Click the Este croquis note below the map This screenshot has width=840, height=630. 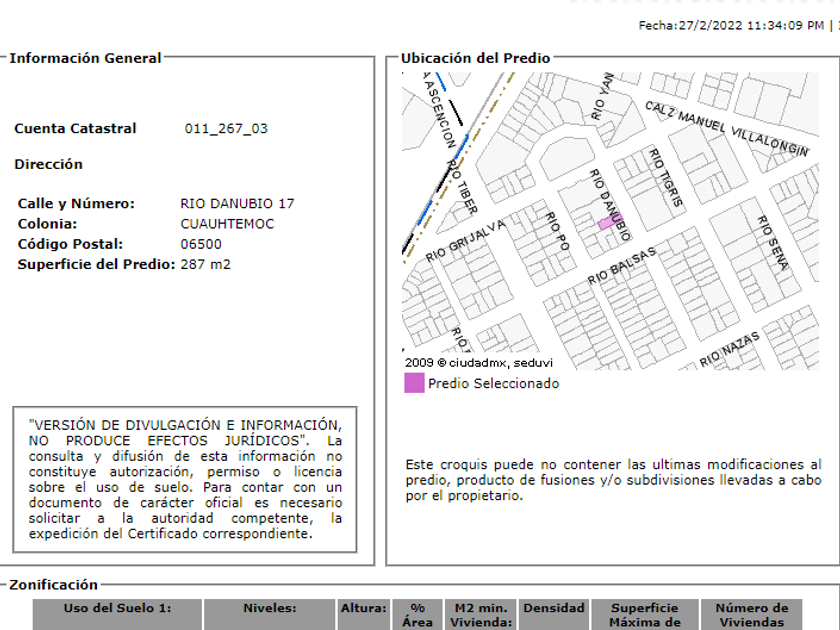point(613,480)
